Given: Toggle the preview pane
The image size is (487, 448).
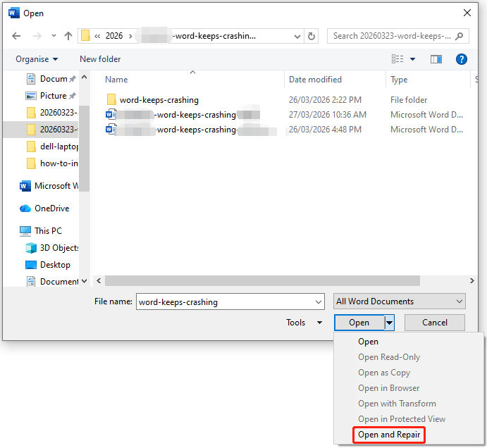Looking at the screenshot, I should 436,59.
